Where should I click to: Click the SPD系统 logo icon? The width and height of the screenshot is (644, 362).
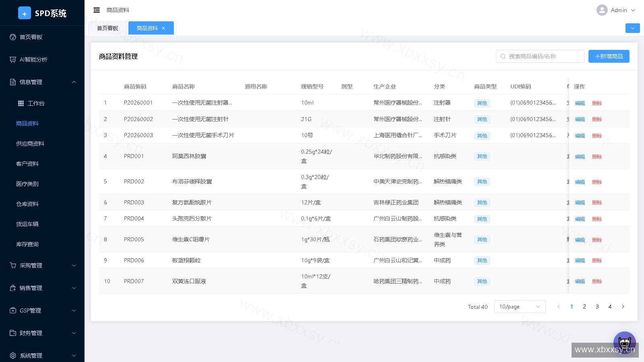pyautogui.click(x=25, y=13)
